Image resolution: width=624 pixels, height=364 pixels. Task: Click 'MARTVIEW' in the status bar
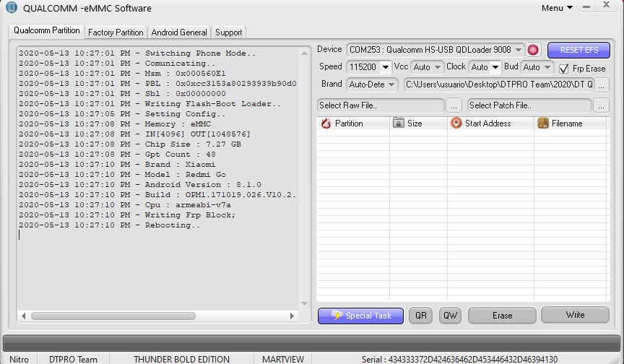point(283,359)
